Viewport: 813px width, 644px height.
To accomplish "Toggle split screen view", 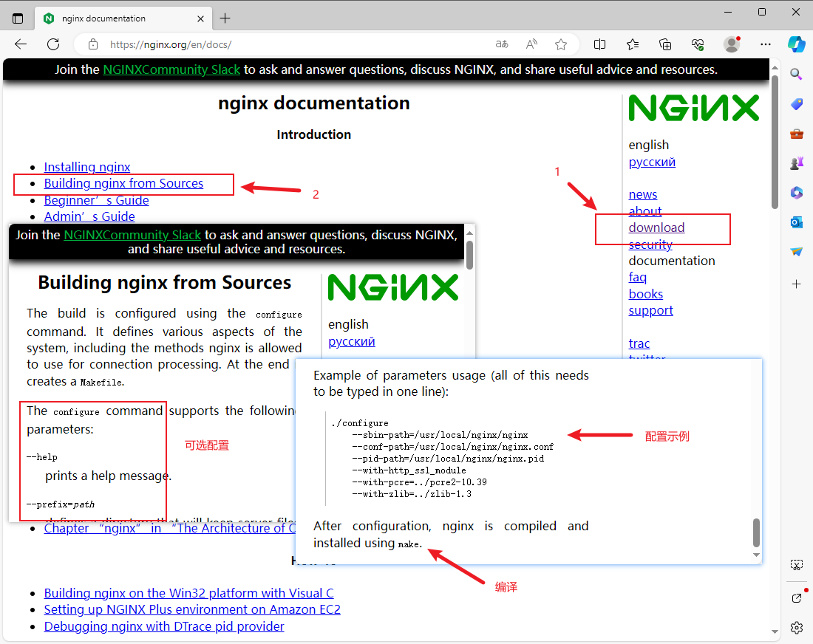I will [x=599, y=44].
